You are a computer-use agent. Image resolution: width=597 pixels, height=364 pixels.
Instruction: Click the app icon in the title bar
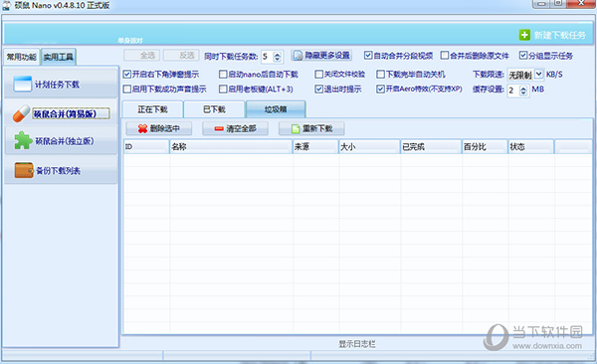(7, 5)
